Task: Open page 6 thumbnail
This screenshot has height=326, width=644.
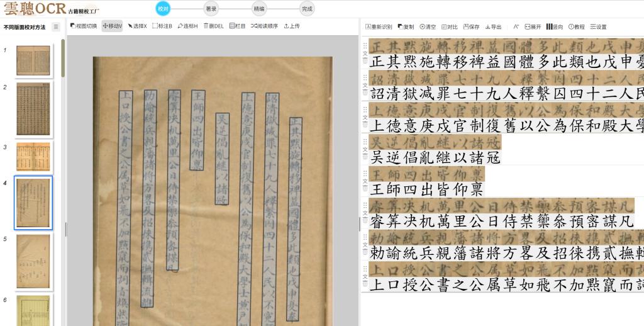Action: tap(33, 310)
